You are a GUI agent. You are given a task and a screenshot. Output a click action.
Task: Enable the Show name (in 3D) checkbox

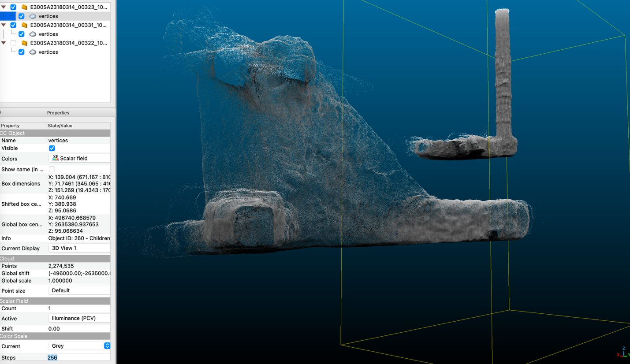point(52,169)
